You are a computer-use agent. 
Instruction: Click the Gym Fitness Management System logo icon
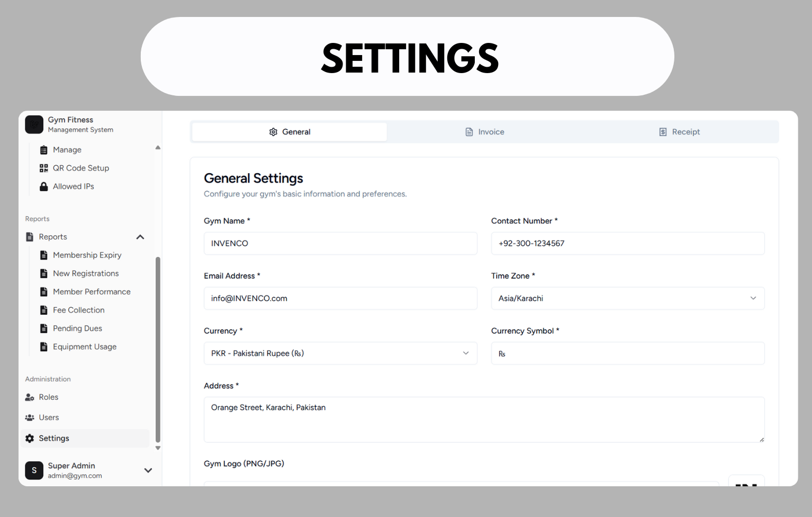point(34,124)
